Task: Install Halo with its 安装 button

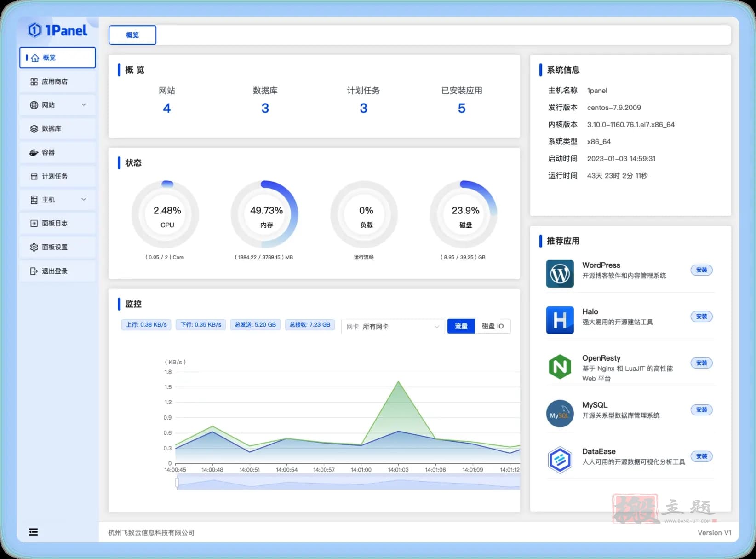Action: point(701,317)
